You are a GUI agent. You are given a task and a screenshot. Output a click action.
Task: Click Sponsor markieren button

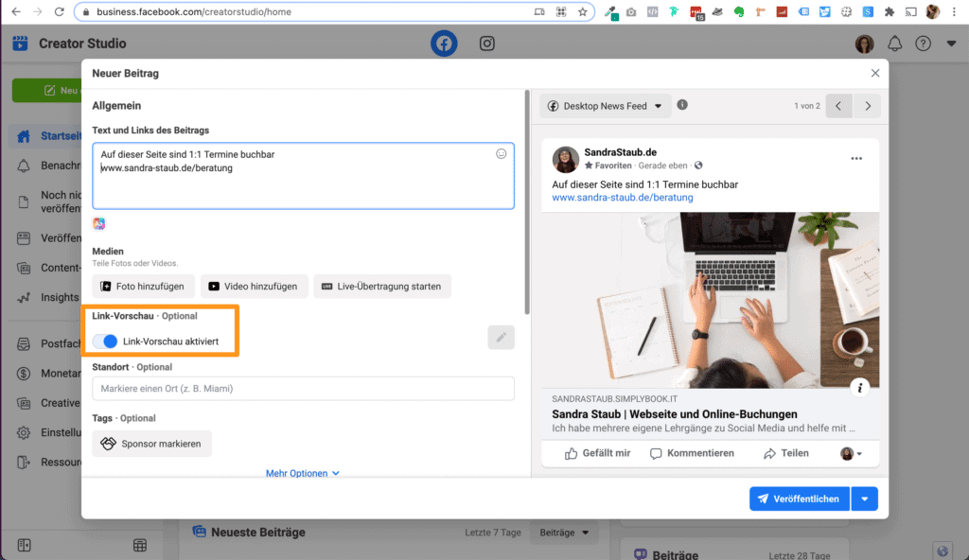point(152,444)
